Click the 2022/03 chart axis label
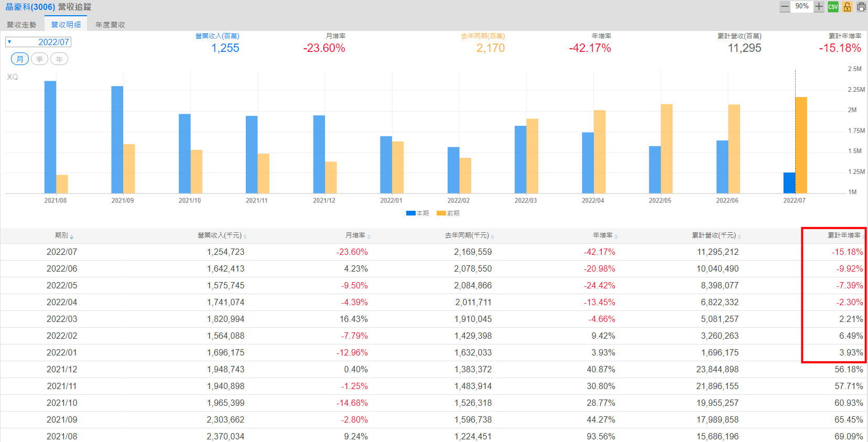Viewport: 868px width, 442px height. [526, 201]
